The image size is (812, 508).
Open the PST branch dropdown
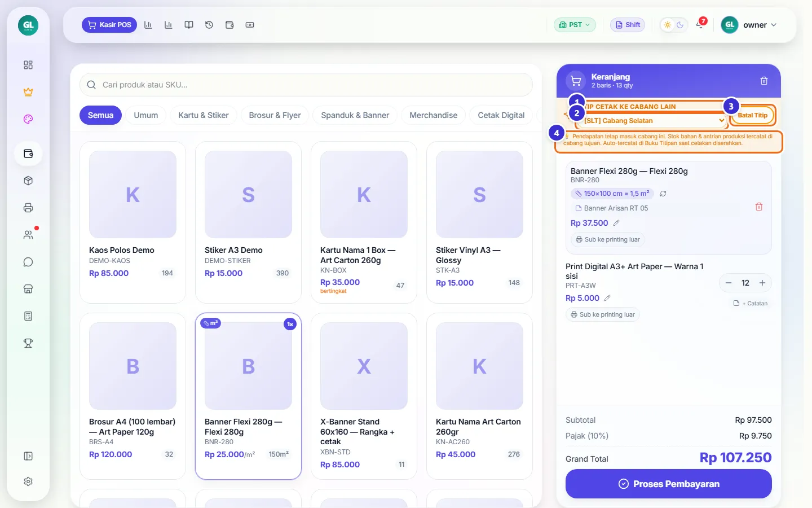(575, 25)
